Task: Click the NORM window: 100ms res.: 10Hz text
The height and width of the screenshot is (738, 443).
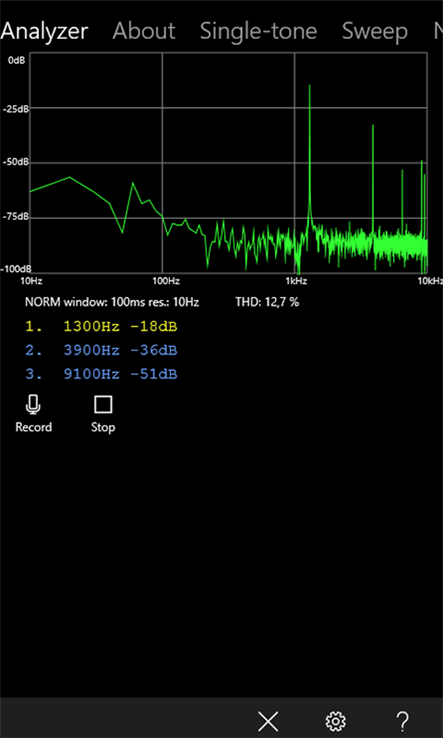Action: coord(112,302)
